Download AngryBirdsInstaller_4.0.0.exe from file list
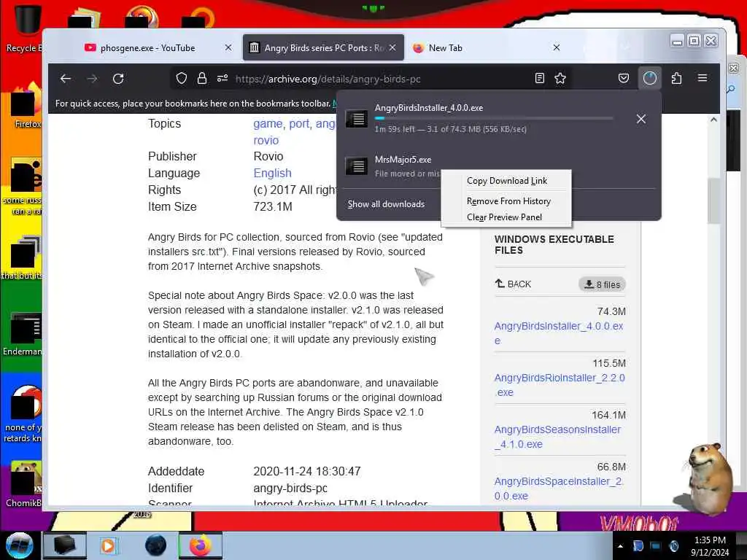Screen dimensions: 747x560 [x=558, y=333]
